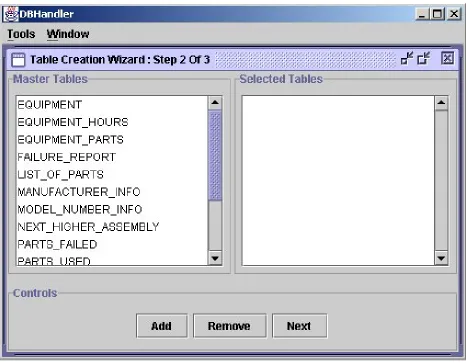This screenshot has height=363, width=466.
Task: Click Master Tables scrollbar down arrow
Action: (x=215, y=258)
